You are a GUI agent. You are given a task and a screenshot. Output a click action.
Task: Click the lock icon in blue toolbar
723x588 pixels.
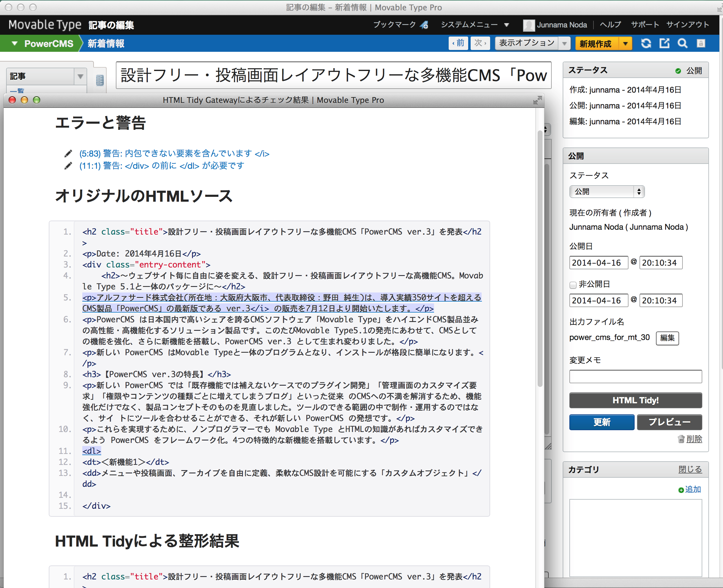tap(701, 43)
